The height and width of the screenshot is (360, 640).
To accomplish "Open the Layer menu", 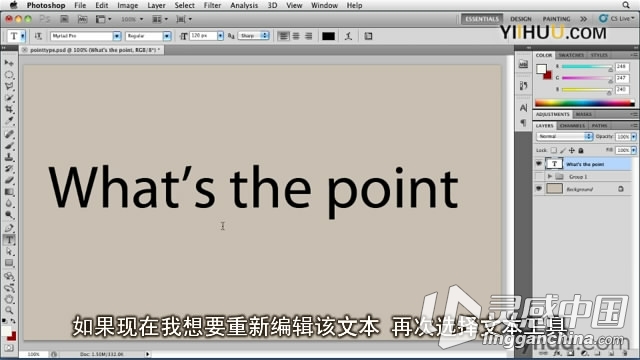I will coord(156,5).
